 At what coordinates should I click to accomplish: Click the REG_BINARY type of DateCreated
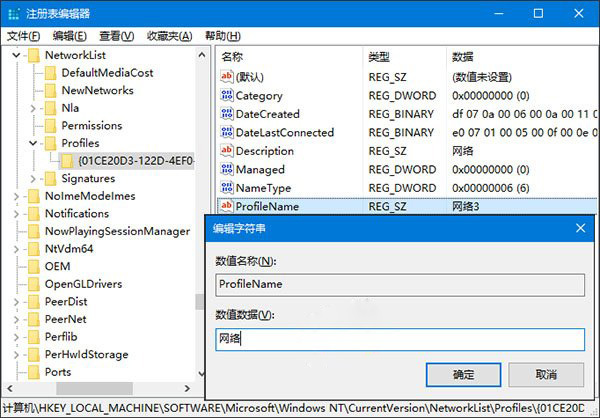point(401,114)
